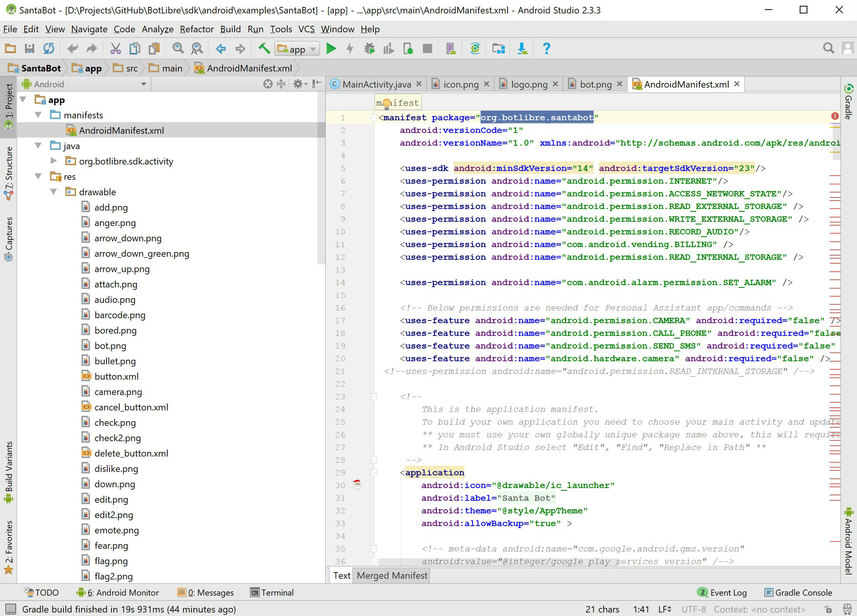The width and height of the screenshot is (857, 616).
Task: Navigate forward with gray arrow
Action: pos(240,49)
